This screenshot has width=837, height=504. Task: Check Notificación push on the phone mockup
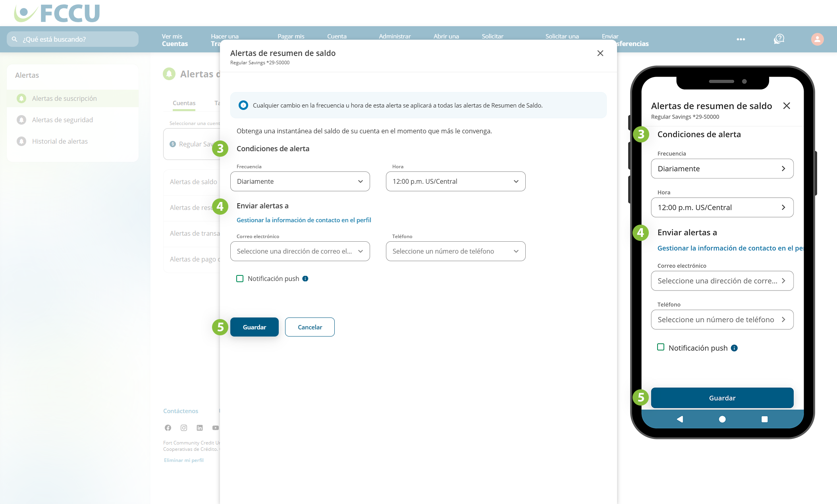click(x=661, y=347)
